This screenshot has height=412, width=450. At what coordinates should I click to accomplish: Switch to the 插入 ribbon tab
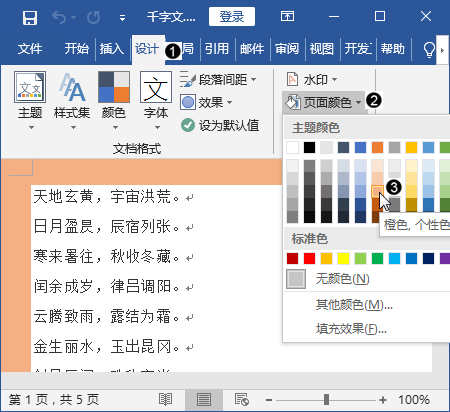pyautogui.click(x=112, y=49)
